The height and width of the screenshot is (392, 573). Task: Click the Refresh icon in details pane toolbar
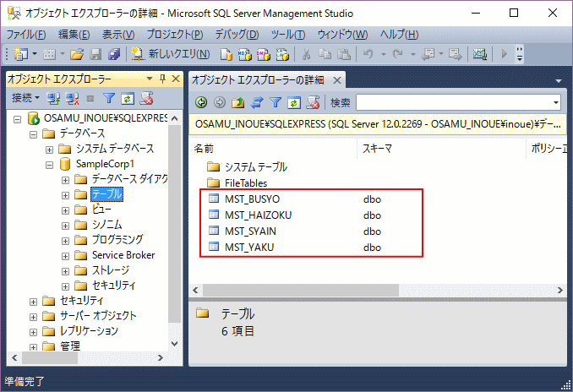(294, 102)
